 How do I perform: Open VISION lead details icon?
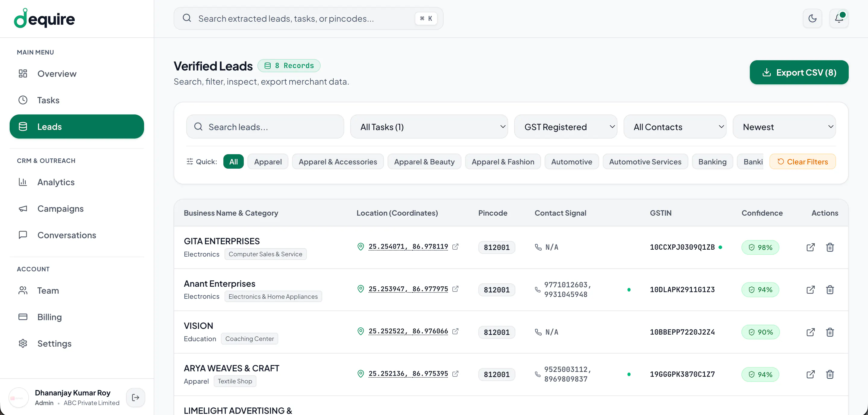tap(810, 332)
